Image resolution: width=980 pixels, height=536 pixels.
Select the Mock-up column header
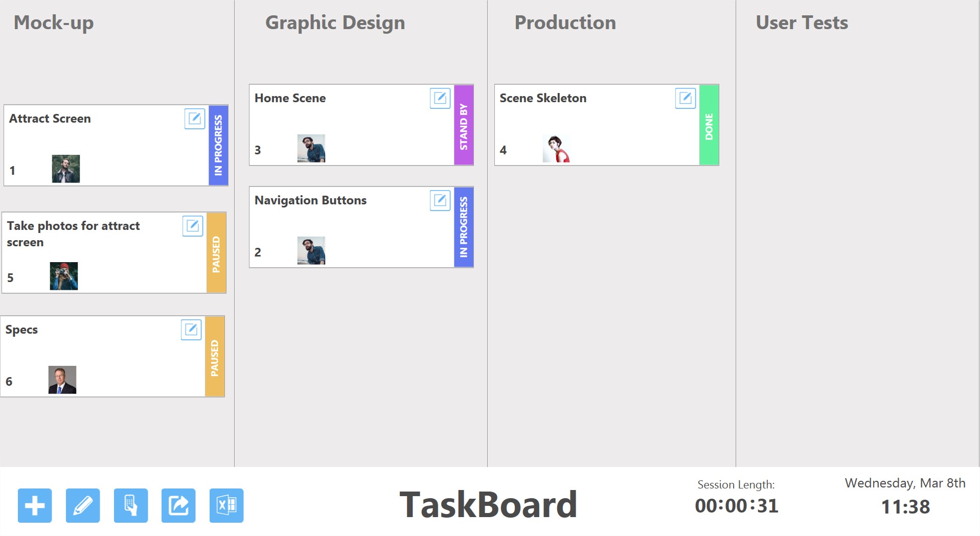tap(53, 22)
